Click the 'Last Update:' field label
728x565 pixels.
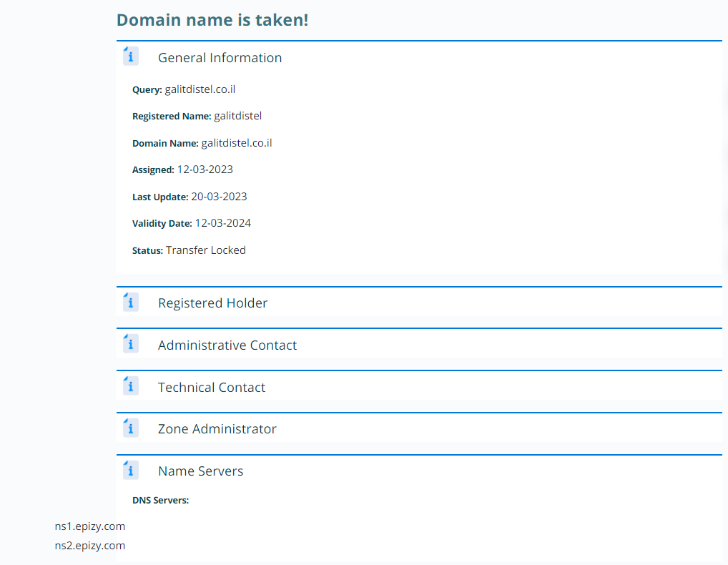click(x=160, y=197)
